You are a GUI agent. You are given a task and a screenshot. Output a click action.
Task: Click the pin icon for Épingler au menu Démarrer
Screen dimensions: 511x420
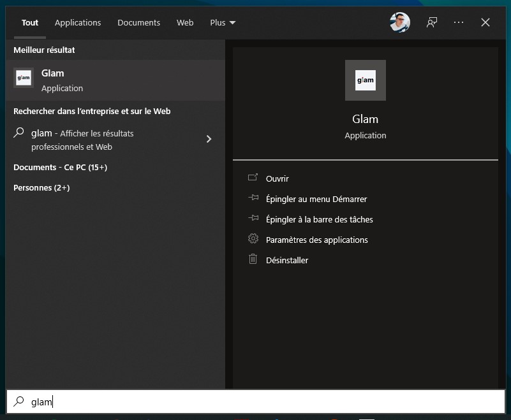[253, 198]
